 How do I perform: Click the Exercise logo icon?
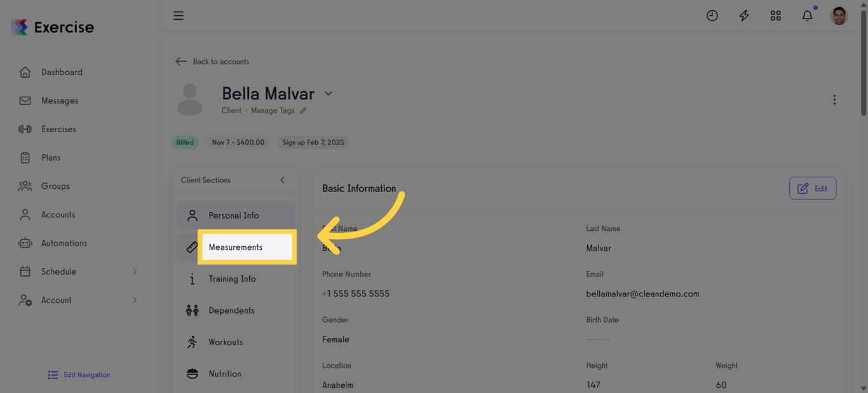[x=20, y=27]
